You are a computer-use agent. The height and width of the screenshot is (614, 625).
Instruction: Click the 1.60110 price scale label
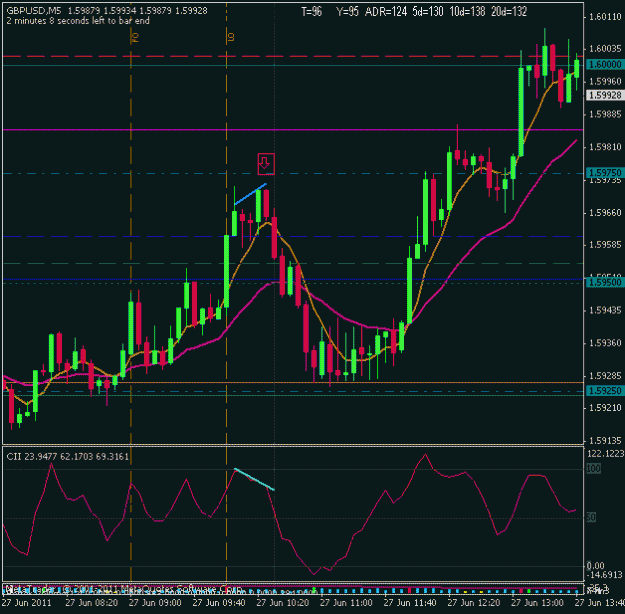click(x=605, y=17)
